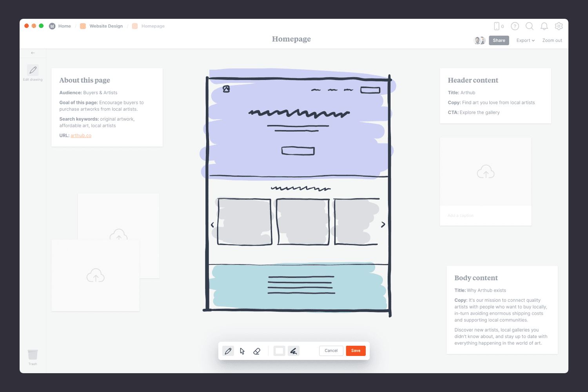Collapse the sidebar with the back arrow
This screenshot has height=392, width=588.
(33, 53)
